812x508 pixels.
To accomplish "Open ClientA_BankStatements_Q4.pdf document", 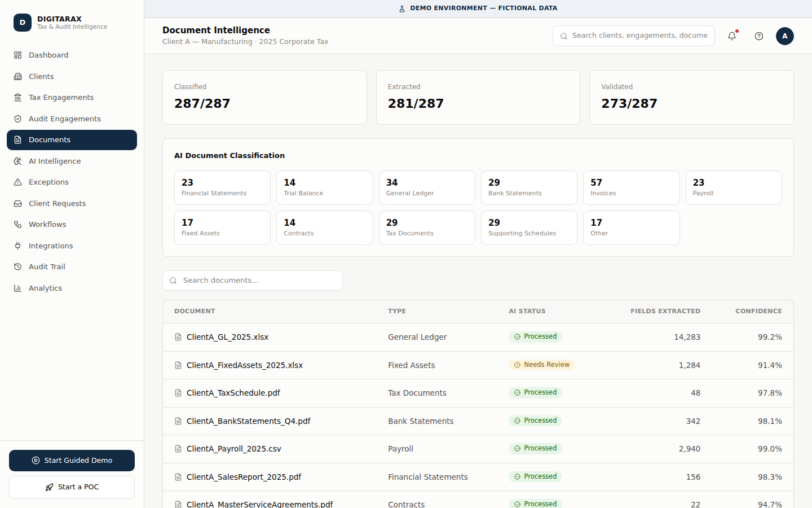I will pyautogui.click(x=248, y=421).
